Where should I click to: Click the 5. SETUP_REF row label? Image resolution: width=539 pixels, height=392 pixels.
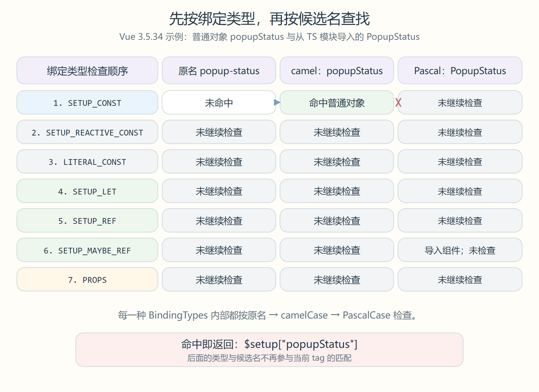click(87, 220)
